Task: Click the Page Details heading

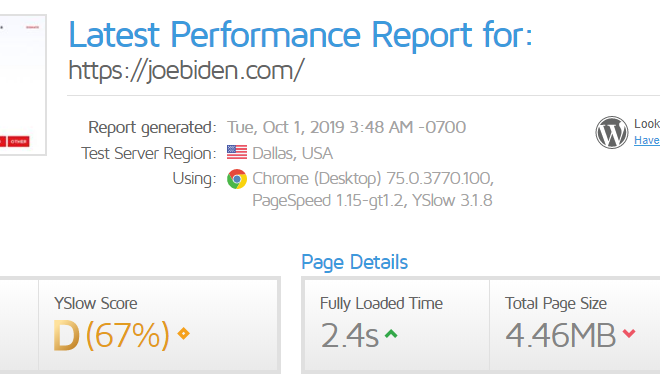Action: (x=354, y=262)
